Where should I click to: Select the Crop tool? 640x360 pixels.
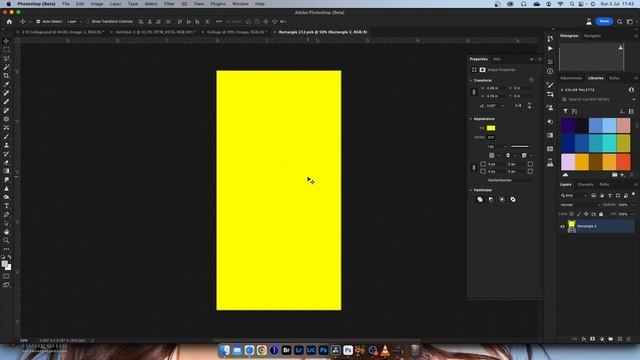point(6,76)
